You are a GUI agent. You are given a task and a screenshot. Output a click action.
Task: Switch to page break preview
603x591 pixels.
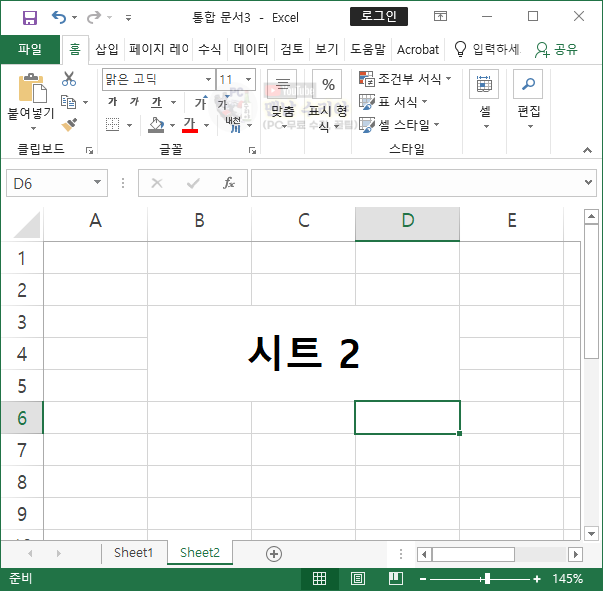(x=396, y=578)
